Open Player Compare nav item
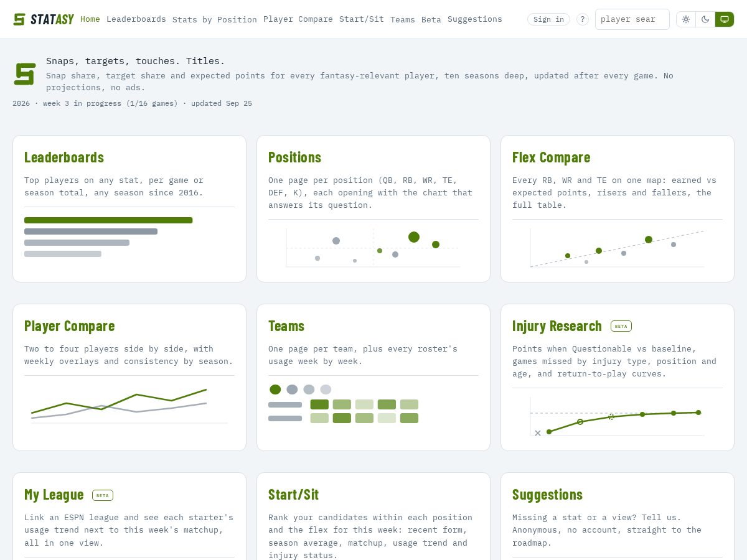The height and width of the screenshot is (560, 747). [x=298, y=19]
